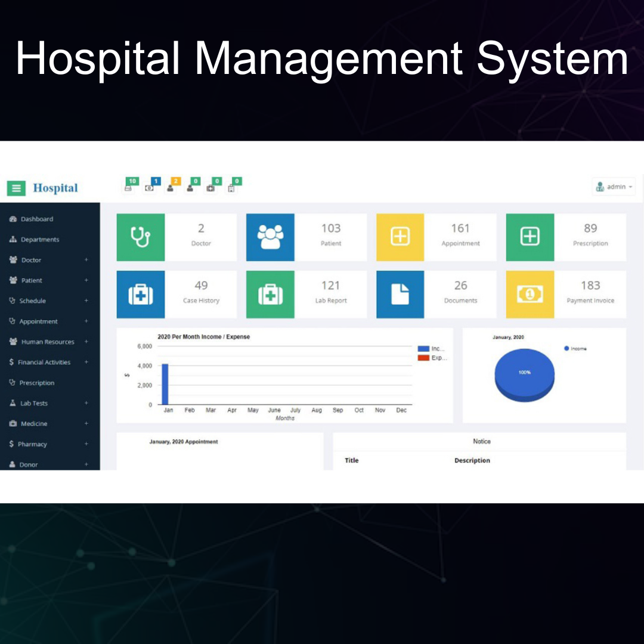Click the top bar icon with badge 10
The height and width of the screenshot is (644, 644).
[x=128, y=187]
